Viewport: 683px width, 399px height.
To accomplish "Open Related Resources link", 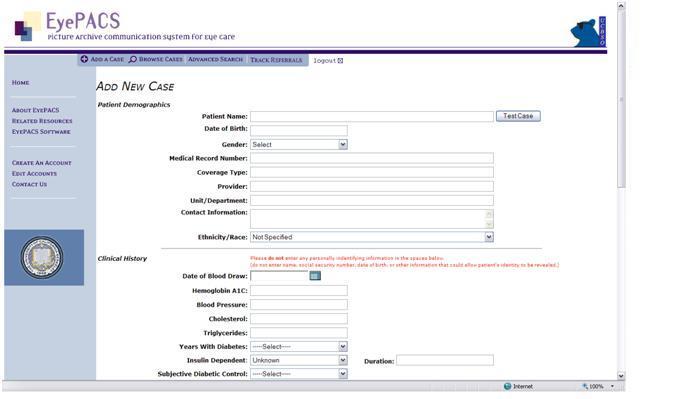I will pos(42,121).
